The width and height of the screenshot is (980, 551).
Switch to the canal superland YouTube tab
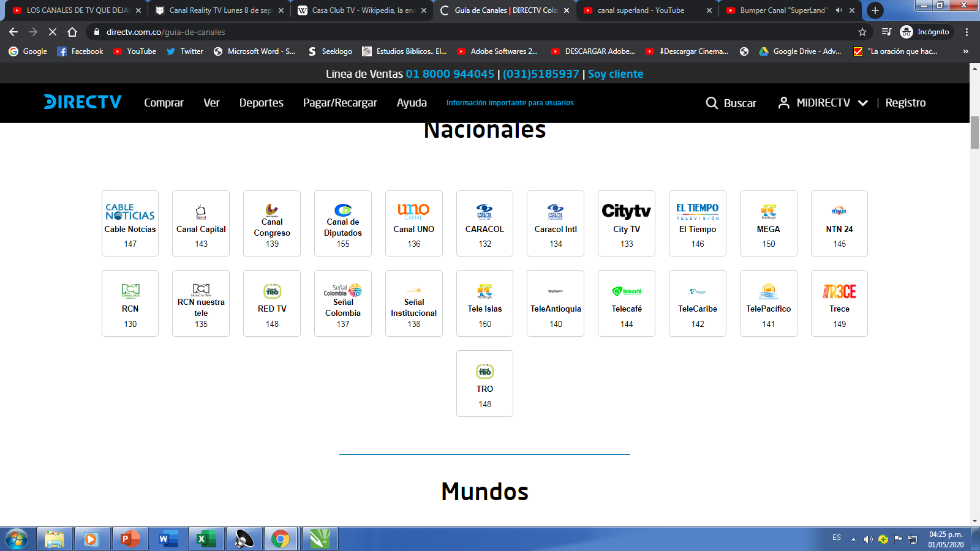coord(647,10)
